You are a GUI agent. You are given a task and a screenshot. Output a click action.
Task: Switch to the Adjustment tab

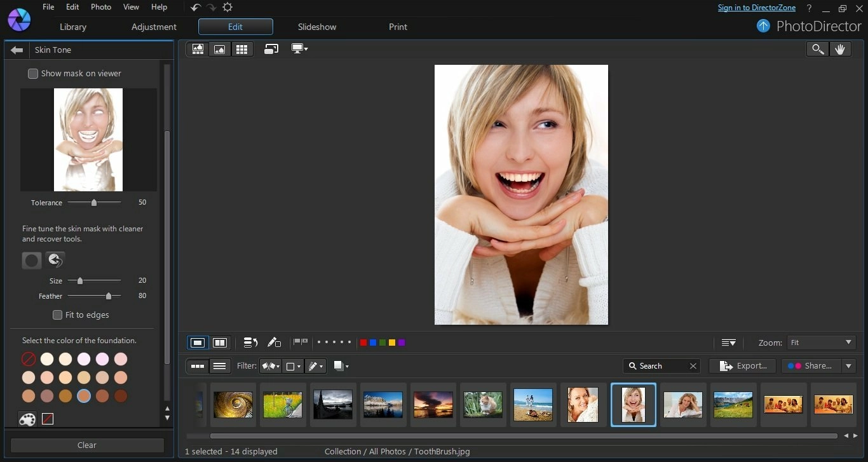point(154,27)
